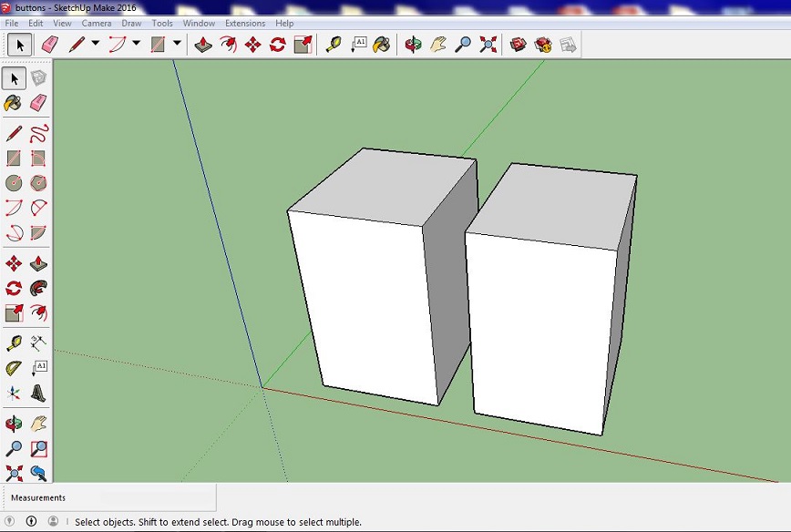The height and width of the screenshot is (532, 791).
Task: Select Push/Pull in the left palette
Action: click(38, 263)
